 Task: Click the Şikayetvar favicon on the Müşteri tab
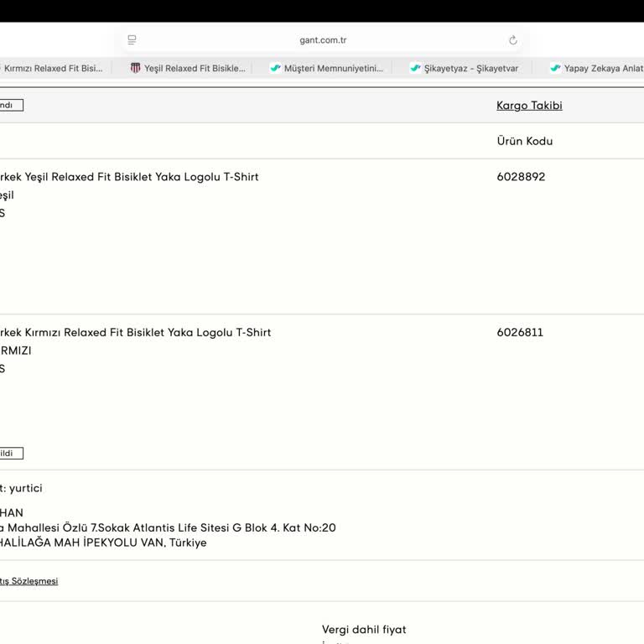275,68
